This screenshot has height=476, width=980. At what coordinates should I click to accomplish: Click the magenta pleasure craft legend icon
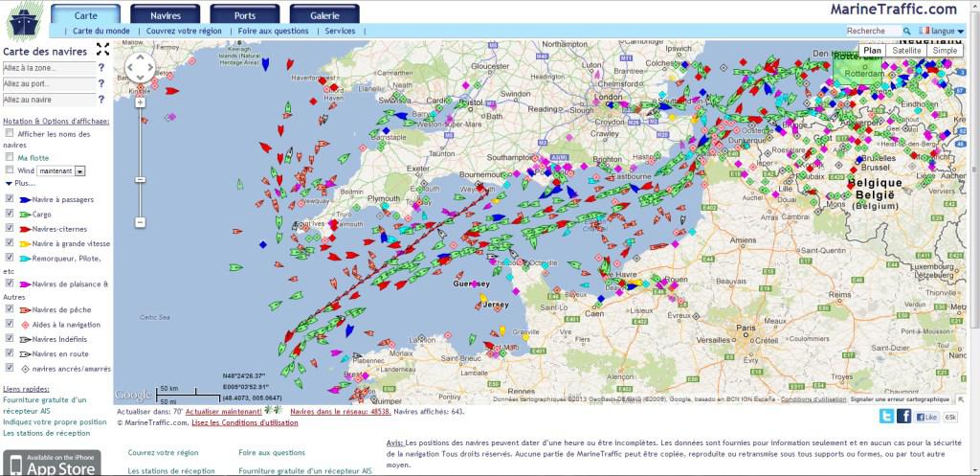25,284
